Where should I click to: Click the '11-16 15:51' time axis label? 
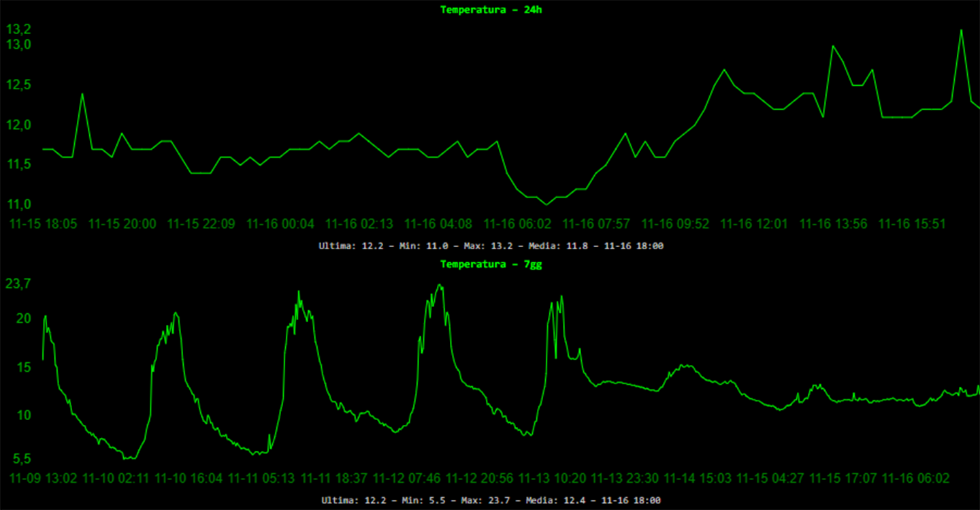(x=912, y=224)
